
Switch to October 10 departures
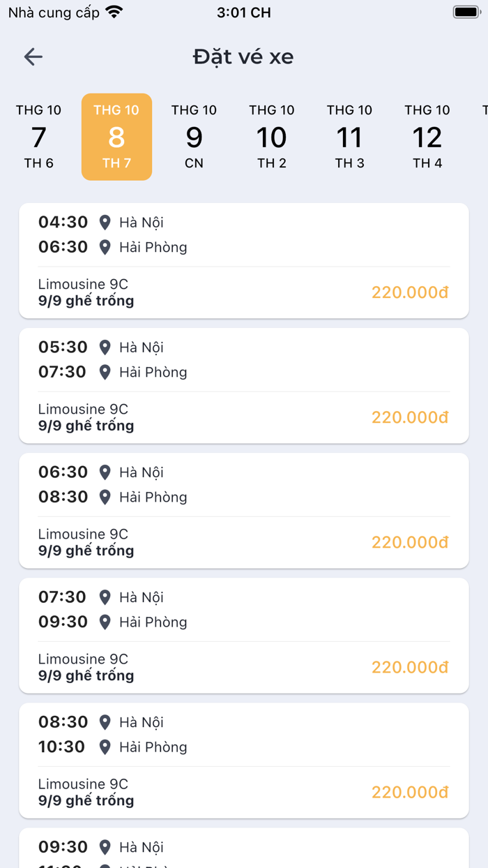pos(272,137)
